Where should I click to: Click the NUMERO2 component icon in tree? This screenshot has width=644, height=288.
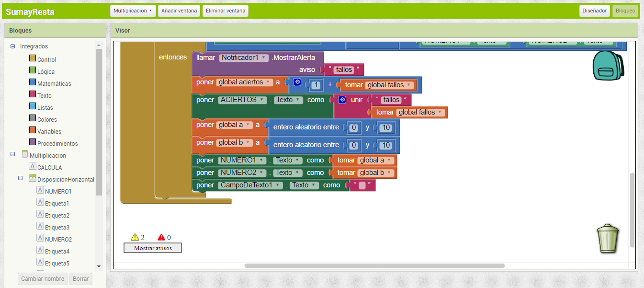[40, 238]
